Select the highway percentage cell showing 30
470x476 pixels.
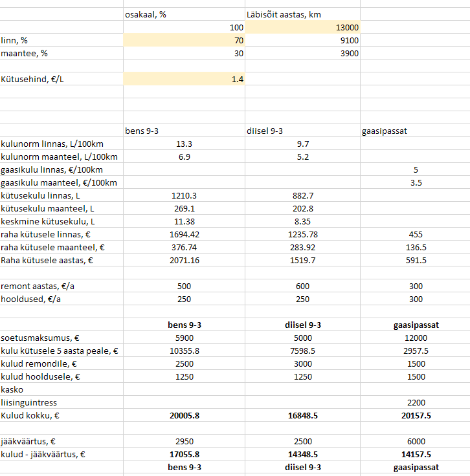click(x=184, y=54)
